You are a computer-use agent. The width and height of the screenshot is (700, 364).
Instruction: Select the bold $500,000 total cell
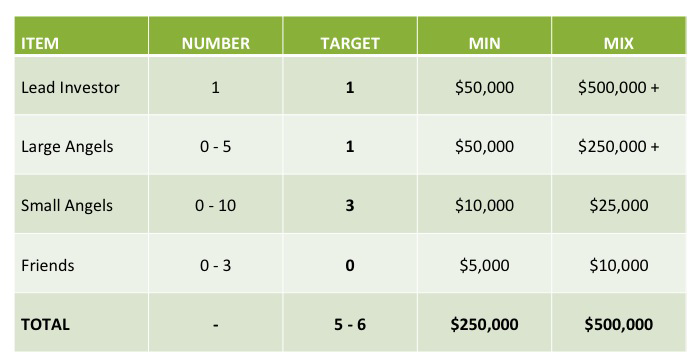[619, 324]
